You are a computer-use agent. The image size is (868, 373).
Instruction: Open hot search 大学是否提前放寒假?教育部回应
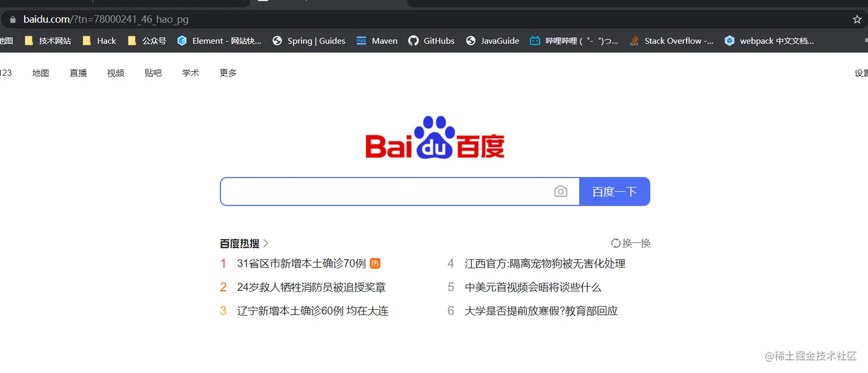pos(541,311)
